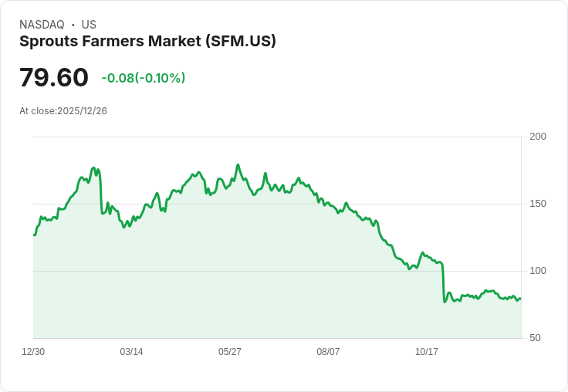Click the At close:2025/12/26 timestamp

click(x=63, y=111)
